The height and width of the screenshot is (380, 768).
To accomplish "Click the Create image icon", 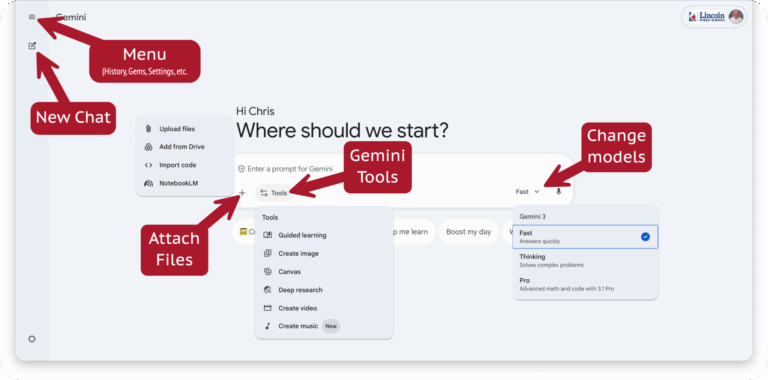I will (x=267, y=254).
